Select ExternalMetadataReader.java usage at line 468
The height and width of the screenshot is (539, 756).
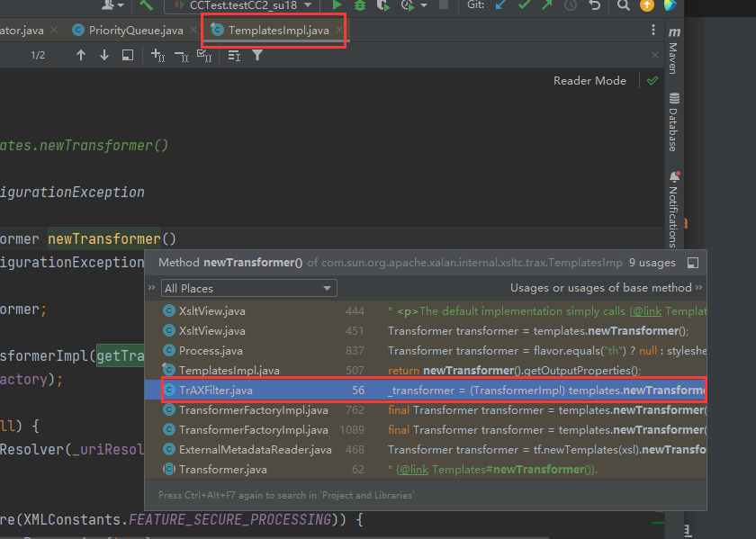[x=426, y=449]
